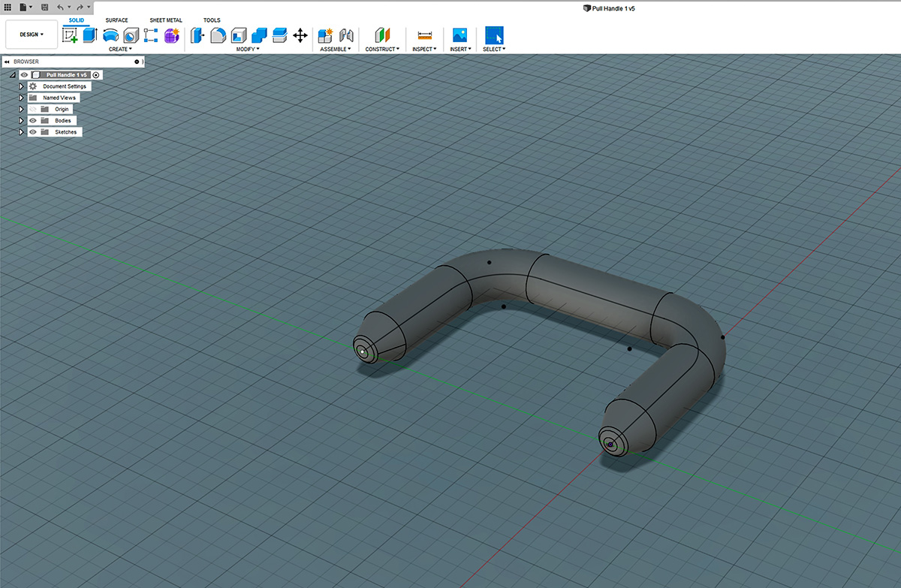
Task: Select the Bodies row
Action: tap(52, 120)
